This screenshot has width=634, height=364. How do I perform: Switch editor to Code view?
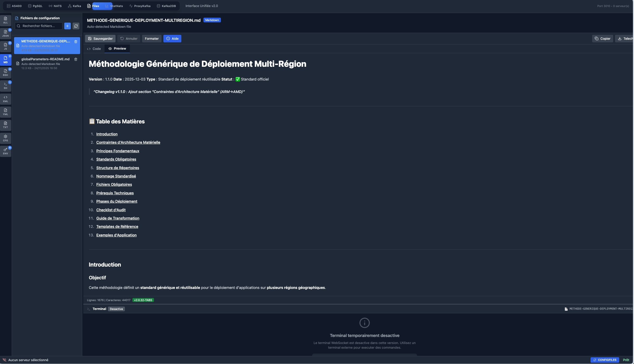94,49
